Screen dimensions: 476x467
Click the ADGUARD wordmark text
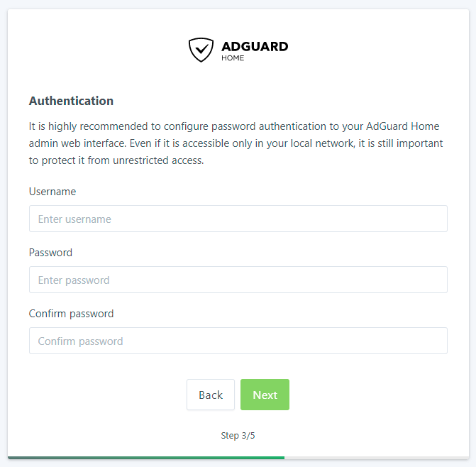255,47
